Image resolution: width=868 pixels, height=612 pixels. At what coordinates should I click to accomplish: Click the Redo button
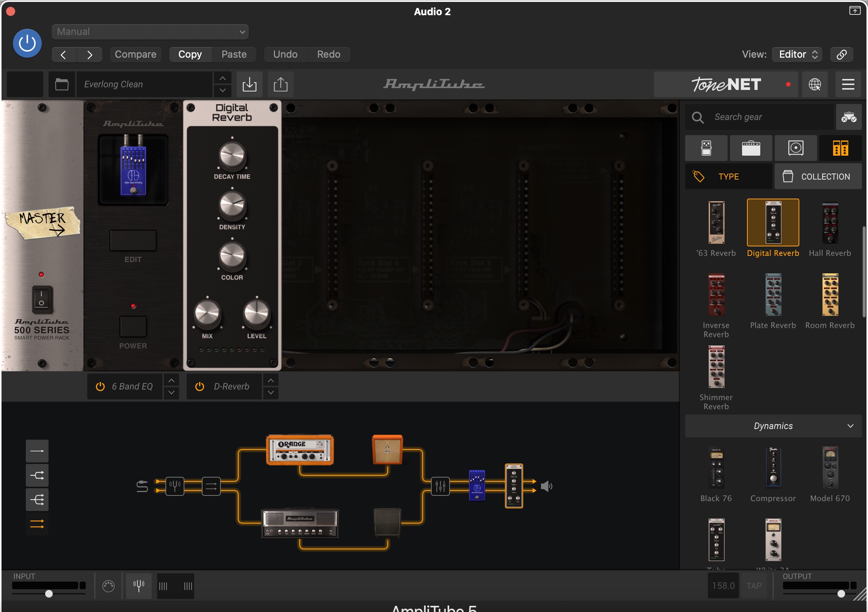pyautogui.click(x=329, y=55)
